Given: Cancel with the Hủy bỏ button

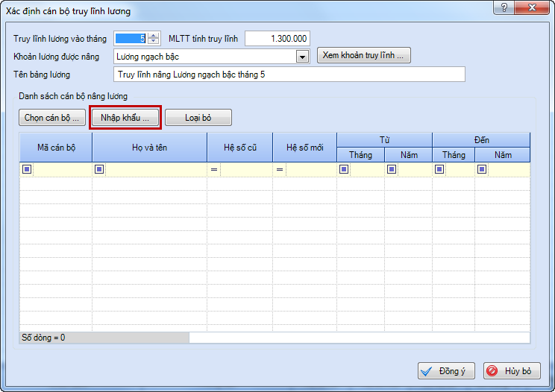Looking at the screenshot, I should (x=512, y=371).
